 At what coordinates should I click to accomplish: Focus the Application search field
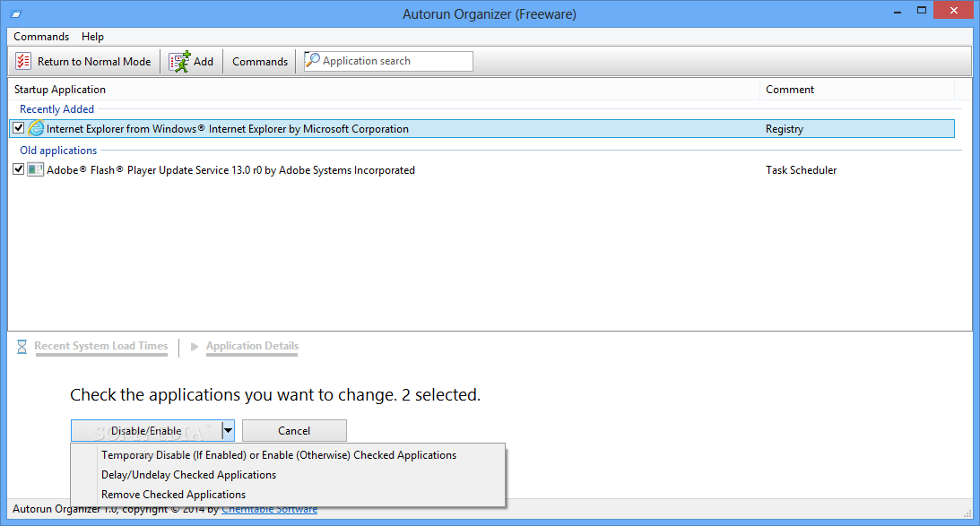pyautogui.click(x=388, y=61)
